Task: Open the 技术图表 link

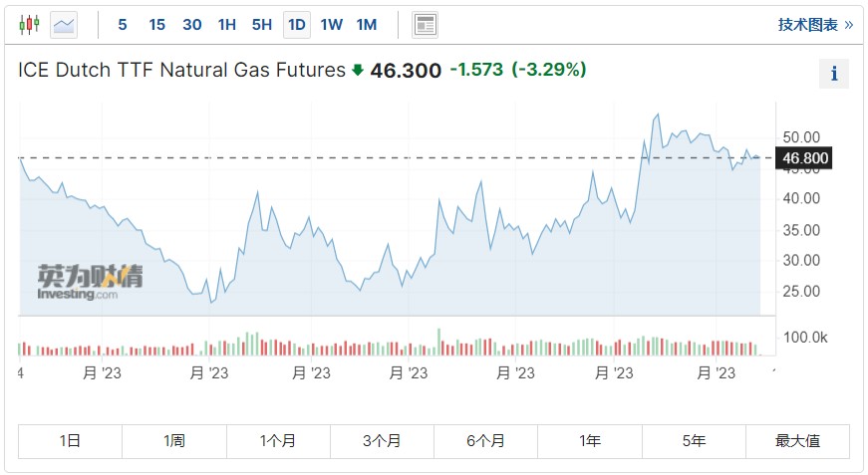Action: pyautogui.click(x=815, y=25)
